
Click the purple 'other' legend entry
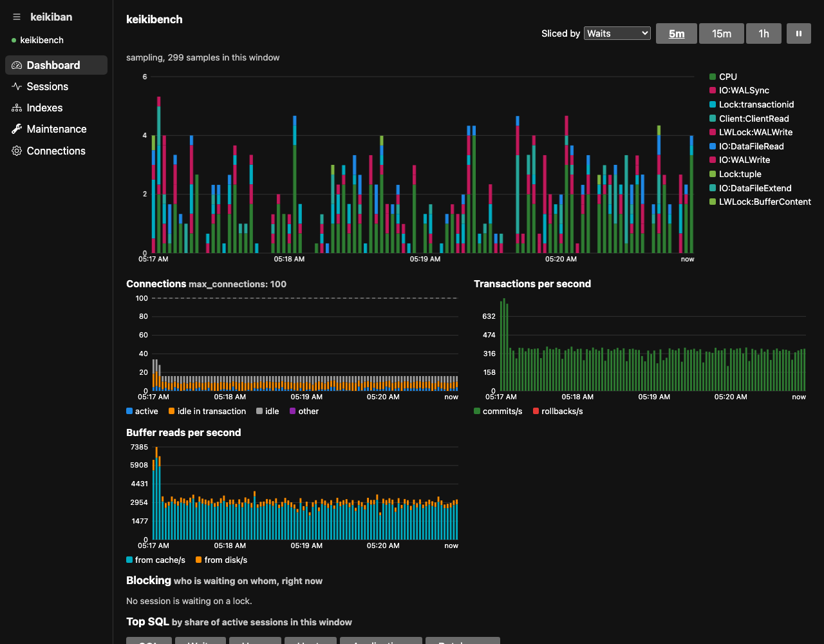[304, 411]
